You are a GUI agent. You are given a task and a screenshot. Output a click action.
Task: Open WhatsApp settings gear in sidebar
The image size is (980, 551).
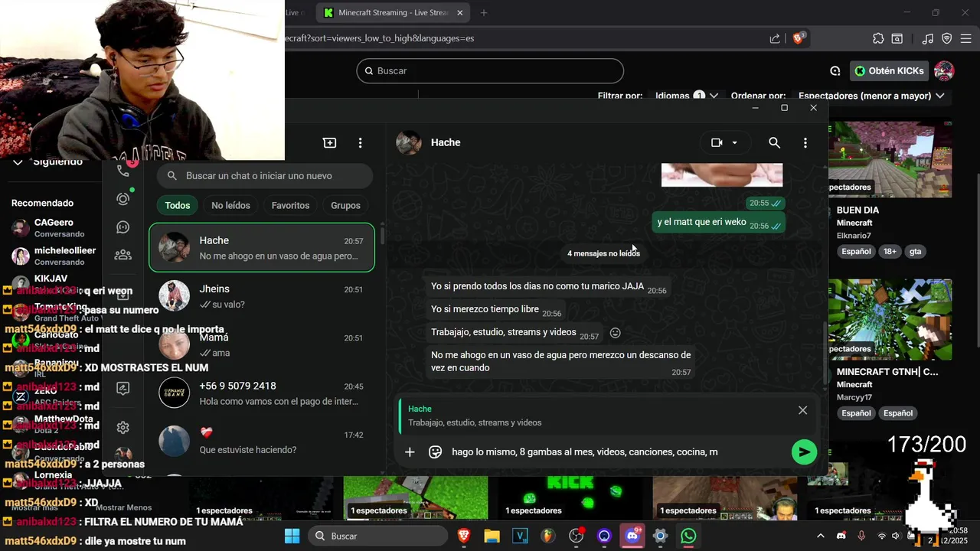coord(123,427)
